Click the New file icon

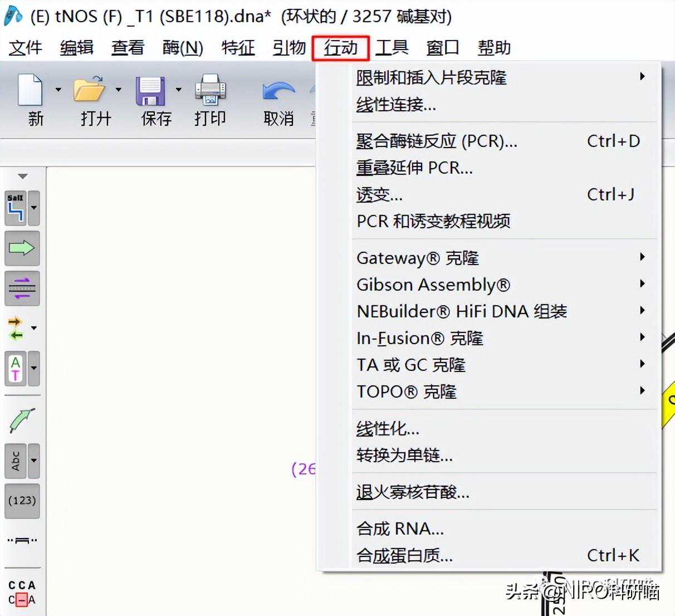tap(31, 90)
